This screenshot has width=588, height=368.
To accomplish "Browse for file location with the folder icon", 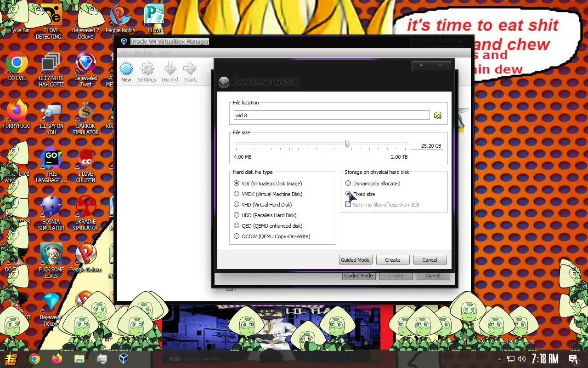I will click(437, 115).
